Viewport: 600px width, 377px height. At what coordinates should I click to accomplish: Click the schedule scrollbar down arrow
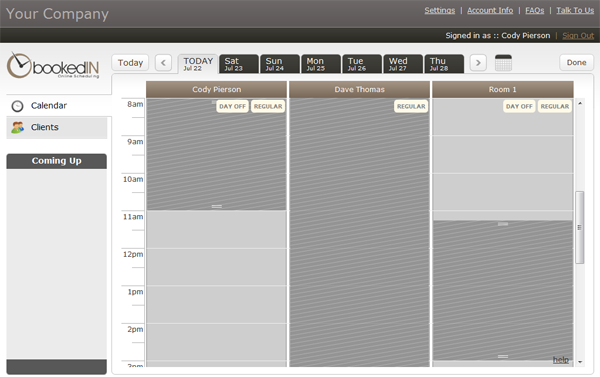point(580,362)
